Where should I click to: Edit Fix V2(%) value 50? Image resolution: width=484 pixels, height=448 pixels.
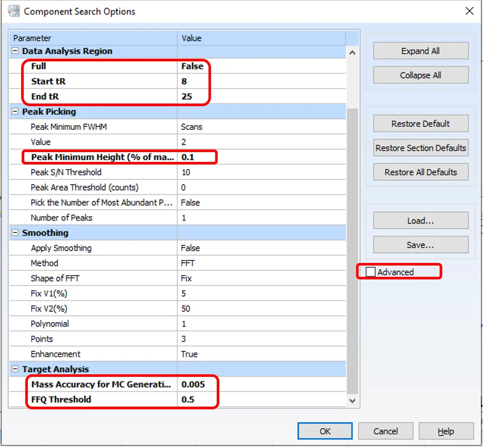tap(262, 309)
